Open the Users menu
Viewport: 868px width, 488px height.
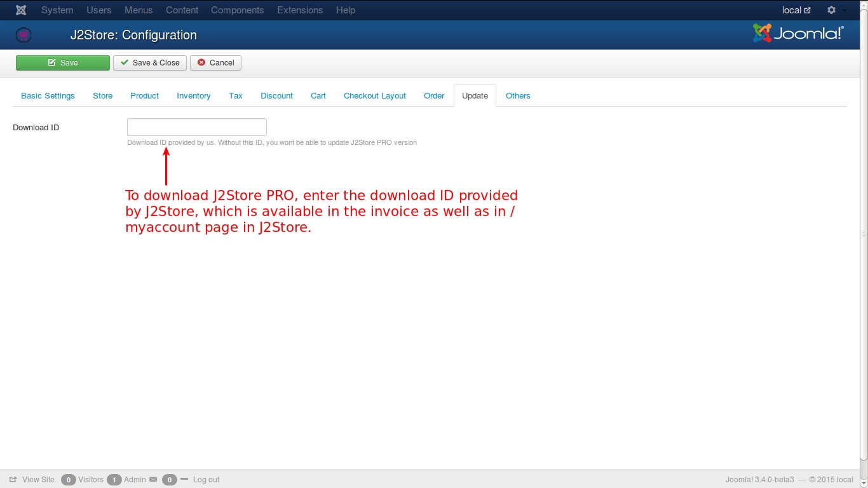point(99,10)
